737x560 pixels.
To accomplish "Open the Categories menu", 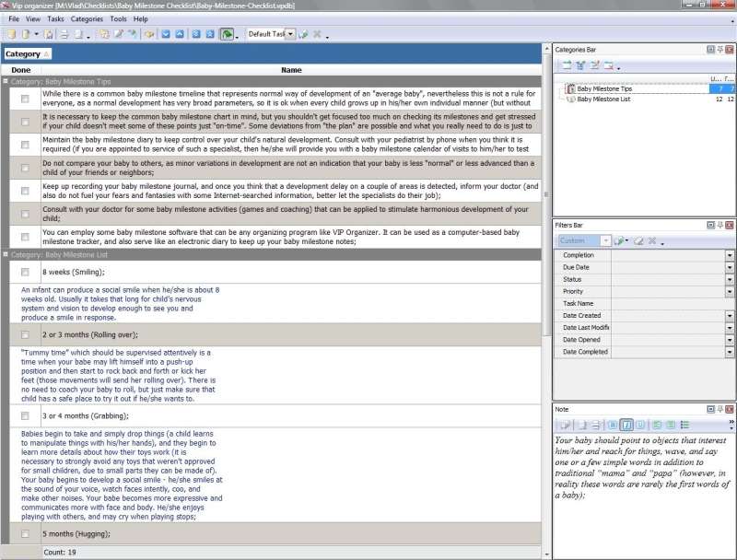I will pyautogui.click(x=87, y=18).
